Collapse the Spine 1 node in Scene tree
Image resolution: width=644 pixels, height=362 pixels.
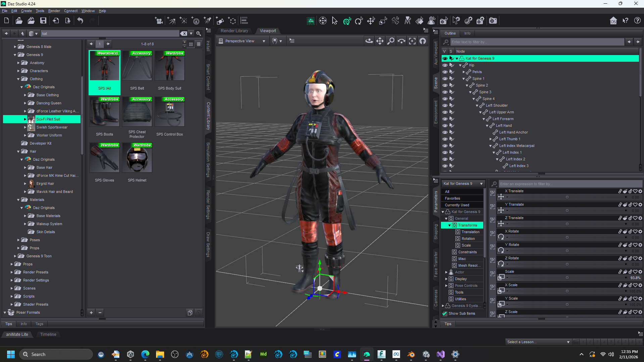(463, 79)
